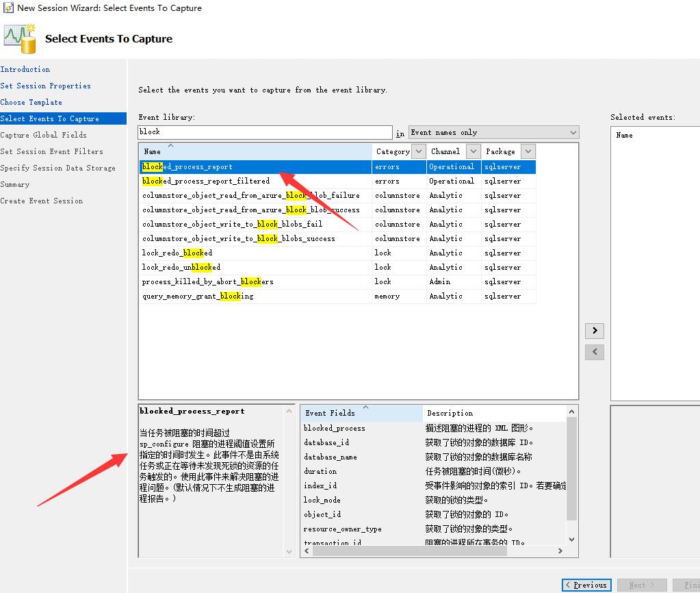
Task: Click the Event library search field
Action: point(265,132)
